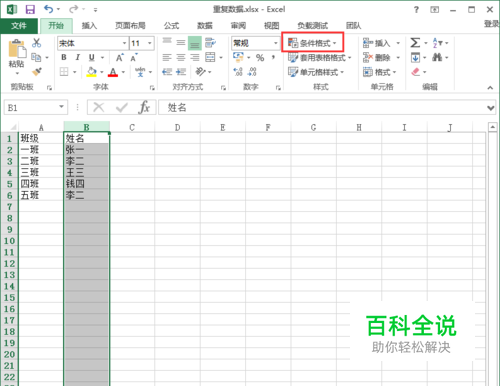Click the AutoSum sigma icon
The height and width of the screenshot is (386, 500).
click(415, 43)
